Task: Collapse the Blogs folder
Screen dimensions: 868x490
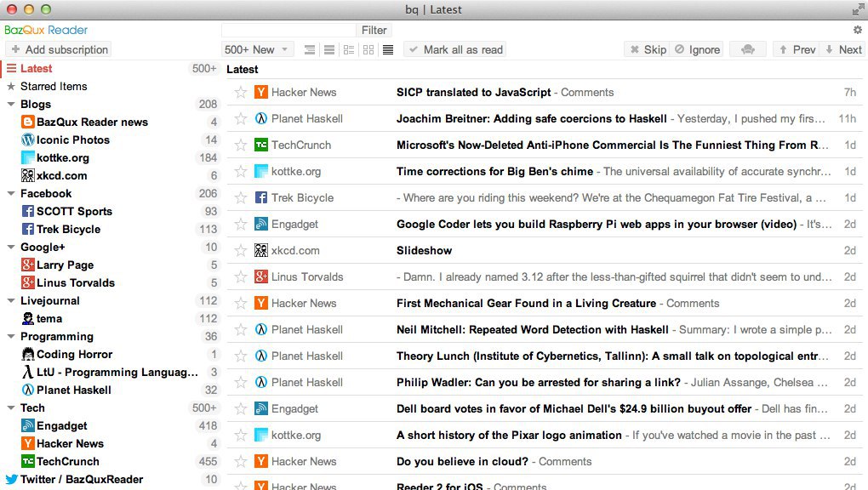Action: (x=11, y=104)
